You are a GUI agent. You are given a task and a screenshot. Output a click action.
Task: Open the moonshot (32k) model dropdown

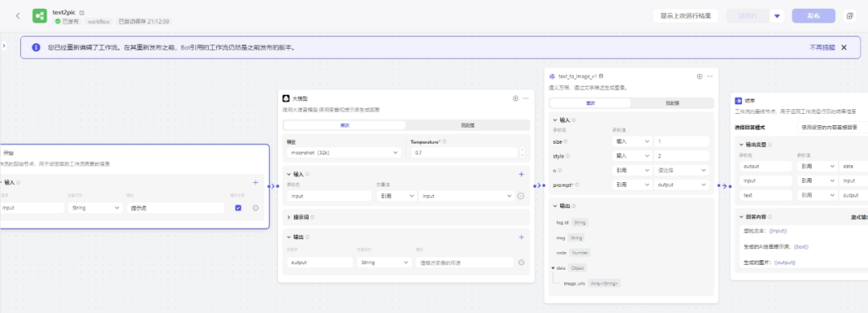(343, 152)
